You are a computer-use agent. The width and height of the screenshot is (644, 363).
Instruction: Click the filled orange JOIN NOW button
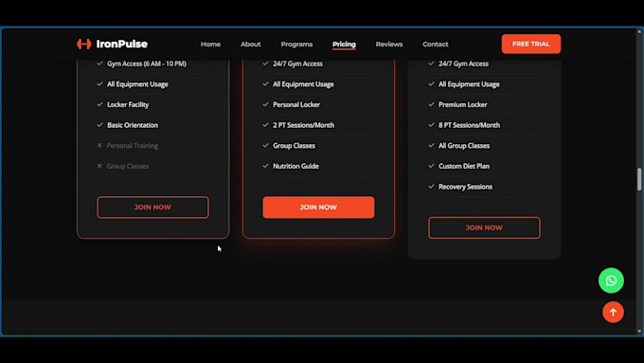[x=318, y=208]
